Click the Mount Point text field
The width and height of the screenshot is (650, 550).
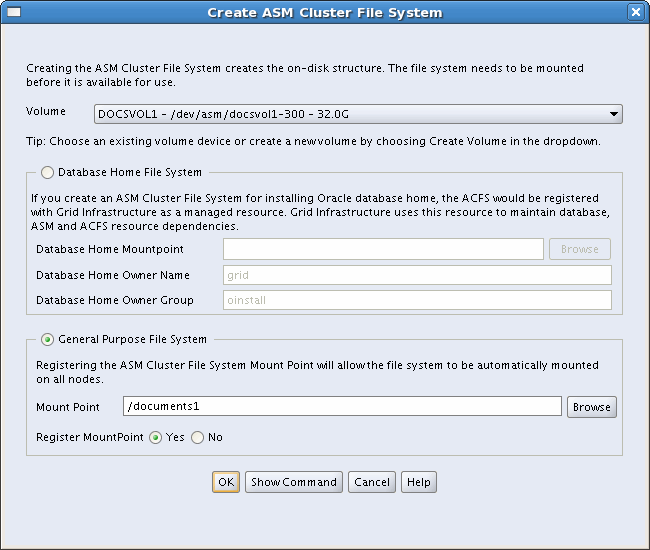[342, 406]
